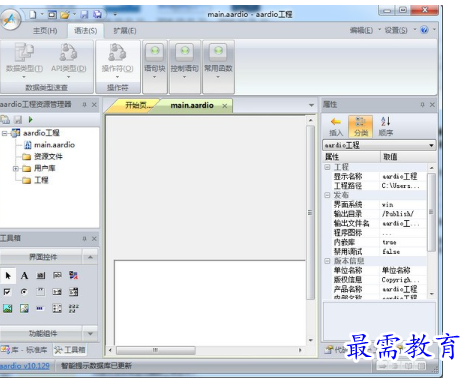The image size is (468, 378).
Task: Toggle the pin on 属性 panel
Action: 422,105
